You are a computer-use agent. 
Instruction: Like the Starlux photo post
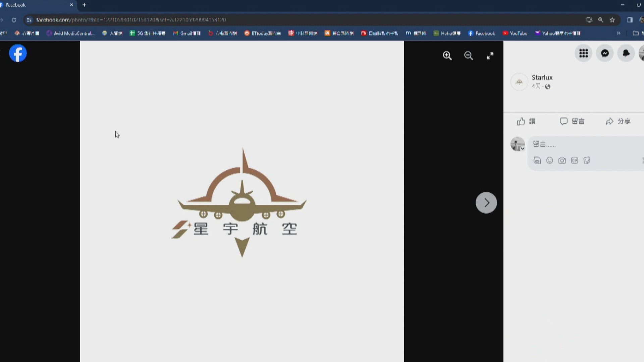click(526, 121)
